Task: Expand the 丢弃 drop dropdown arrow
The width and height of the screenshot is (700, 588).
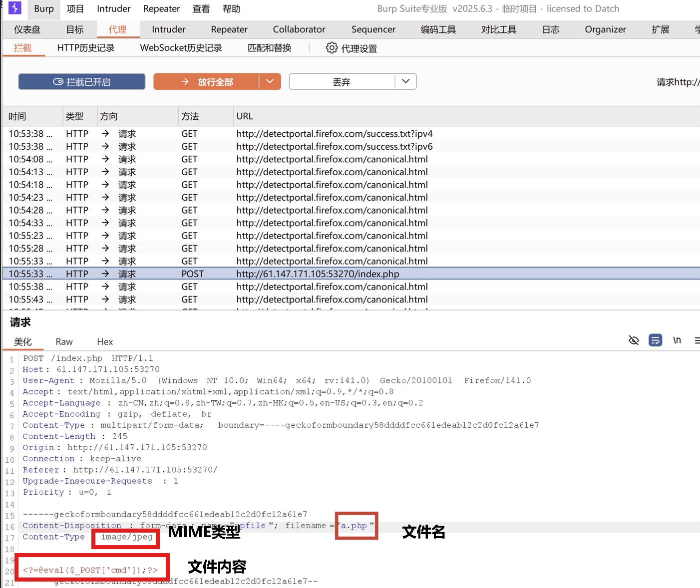Action: [406, 82]
